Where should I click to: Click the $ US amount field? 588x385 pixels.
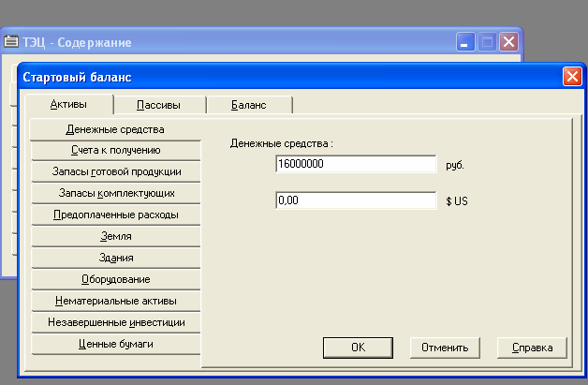click(x=356, y=200)
